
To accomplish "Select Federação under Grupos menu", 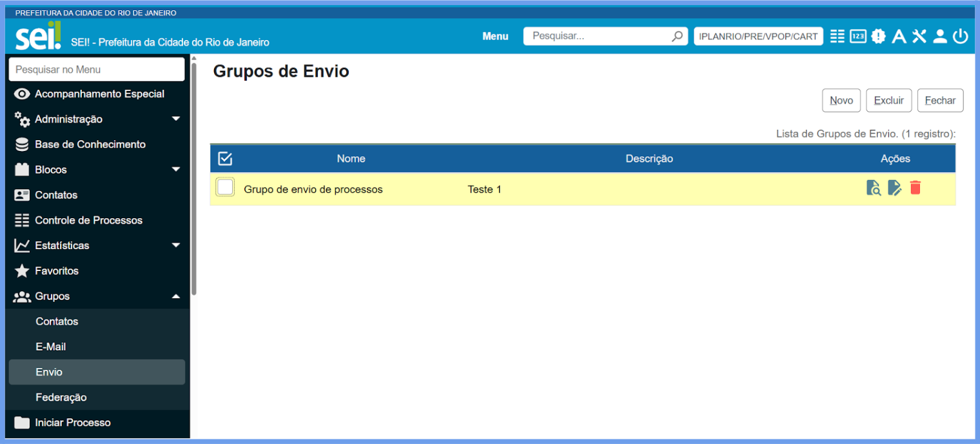I will pyautogui.click(x=61, y=398).
